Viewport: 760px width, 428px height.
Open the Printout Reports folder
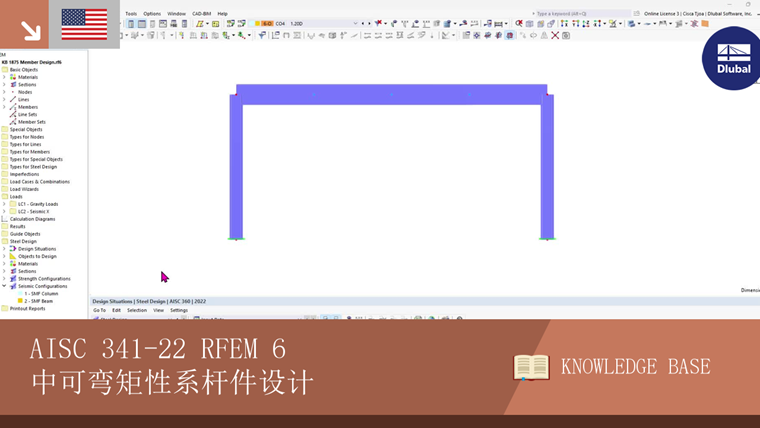point(27,309)
